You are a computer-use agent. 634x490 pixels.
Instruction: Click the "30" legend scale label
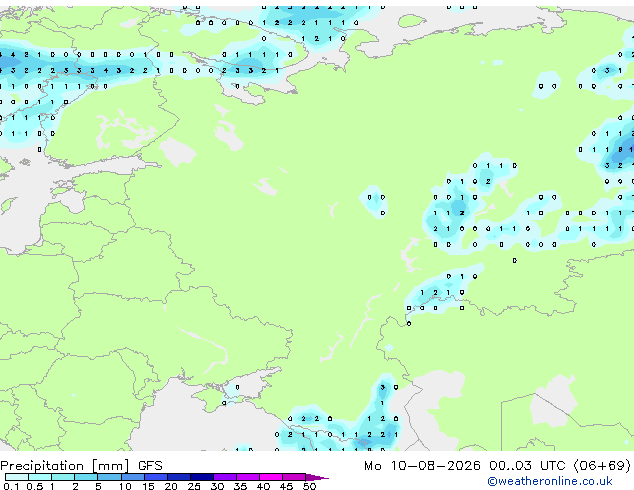[217, 486]
